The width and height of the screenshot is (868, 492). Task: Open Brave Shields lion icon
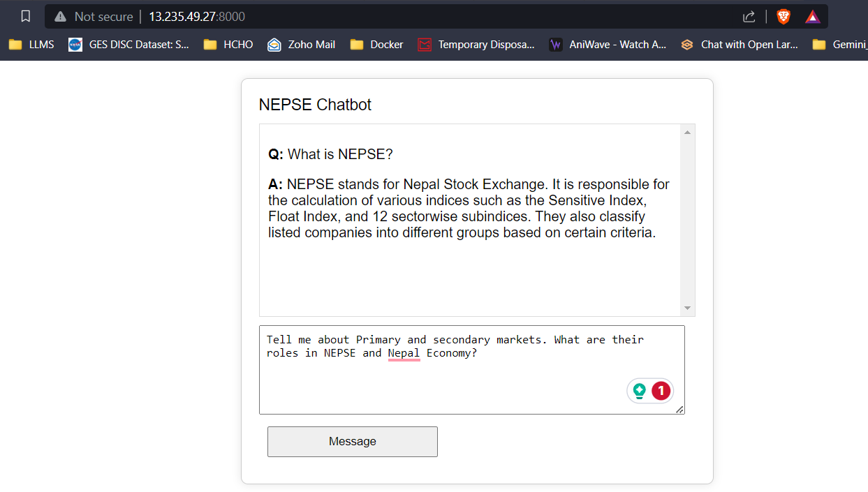[x=784, y=16]
